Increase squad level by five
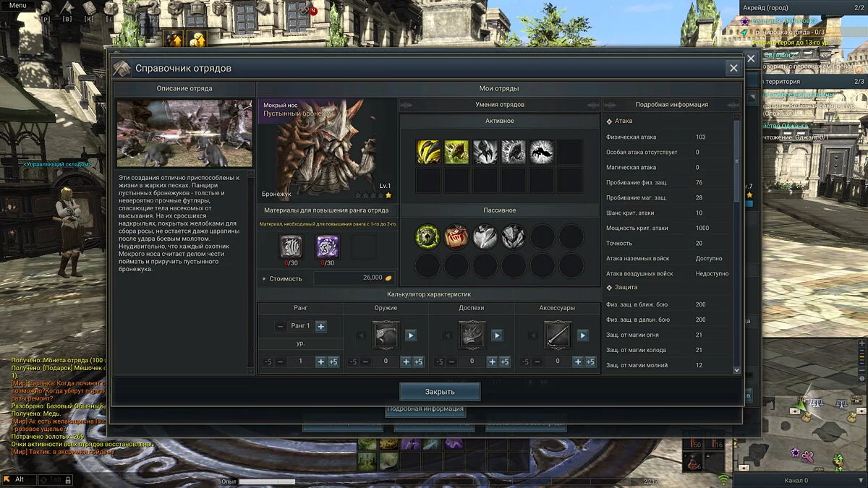The height and width of the screenshot is (488, 868). click(333, 361)
